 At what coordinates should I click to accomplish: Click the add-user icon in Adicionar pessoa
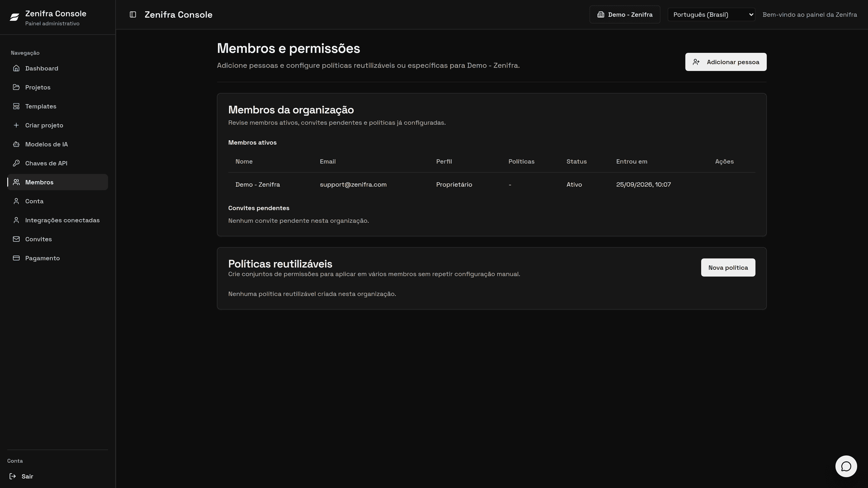click(x=696, y=62)
